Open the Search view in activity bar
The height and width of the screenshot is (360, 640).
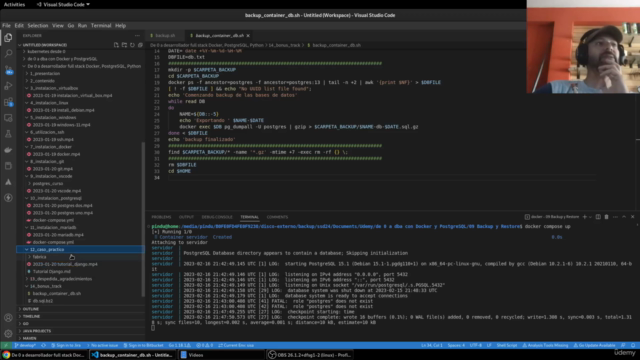pyautogui.click(x=8, y=53)
